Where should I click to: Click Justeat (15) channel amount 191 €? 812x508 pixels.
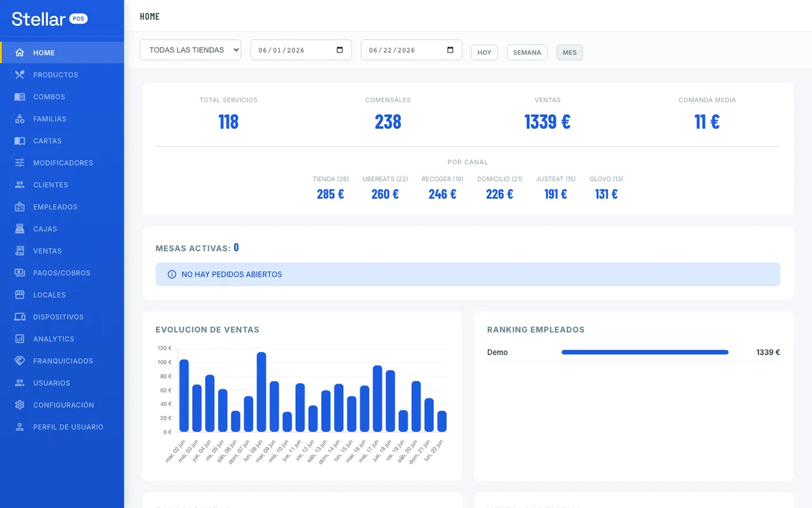coord(556,194)
